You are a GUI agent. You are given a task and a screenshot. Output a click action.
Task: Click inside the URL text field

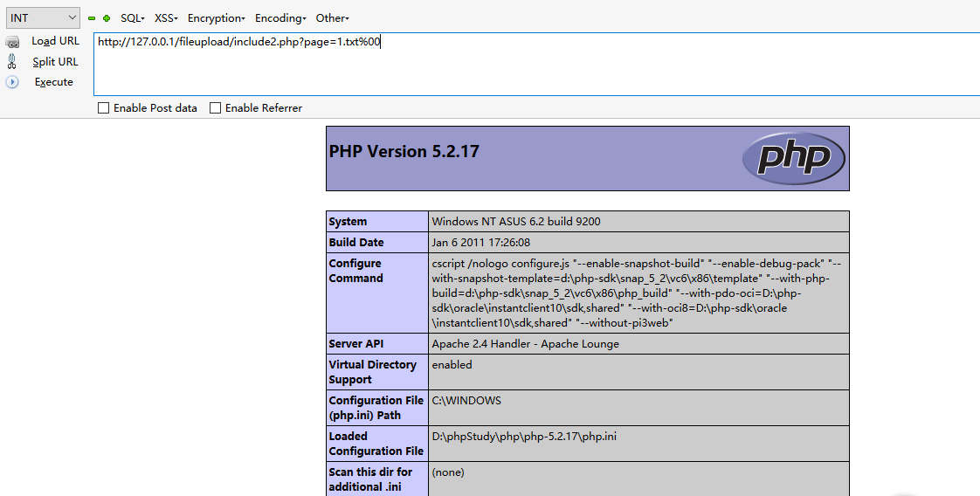tap(537, 64)
